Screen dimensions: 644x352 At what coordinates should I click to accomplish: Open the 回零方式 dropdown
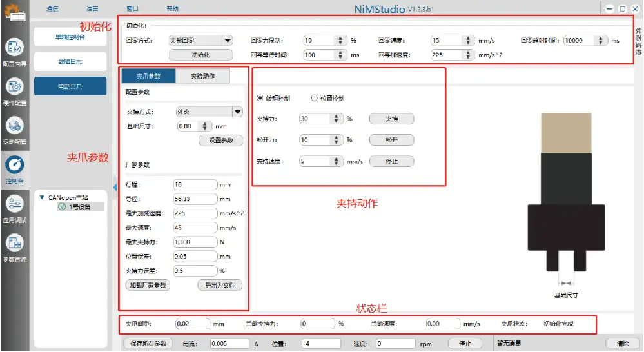[x=200, y=41]
